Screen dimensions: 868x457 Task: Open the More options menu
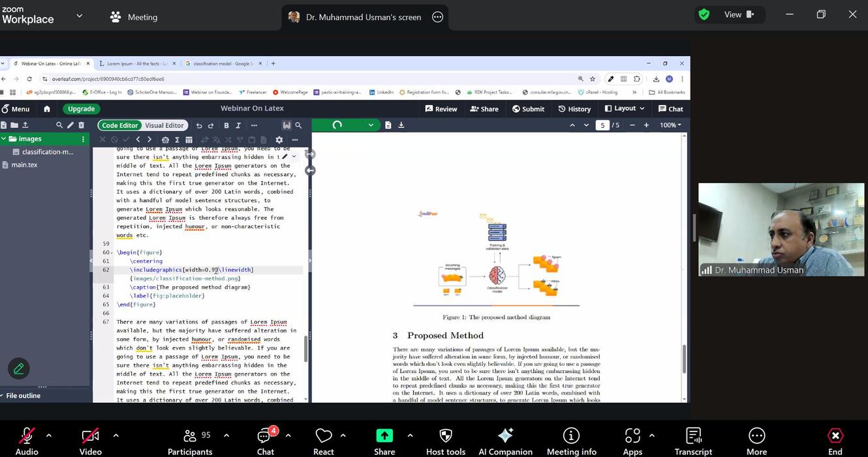(x=756, y=441)
